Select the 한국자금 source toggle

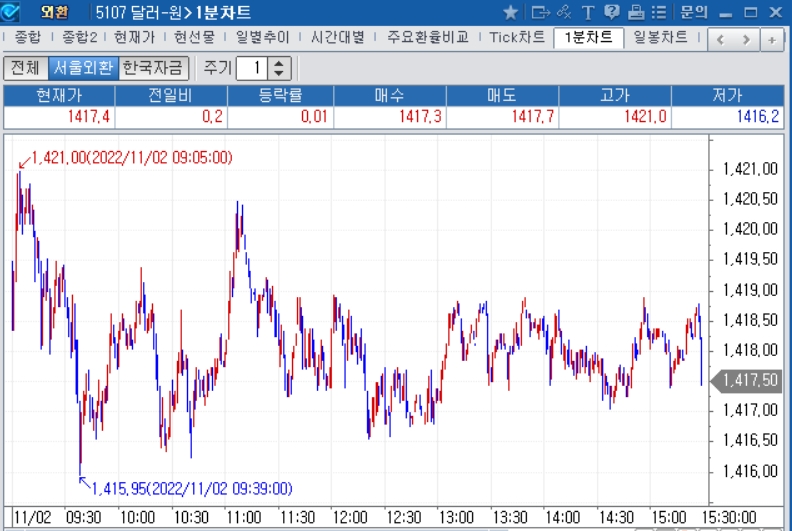[x=153, y=68]
